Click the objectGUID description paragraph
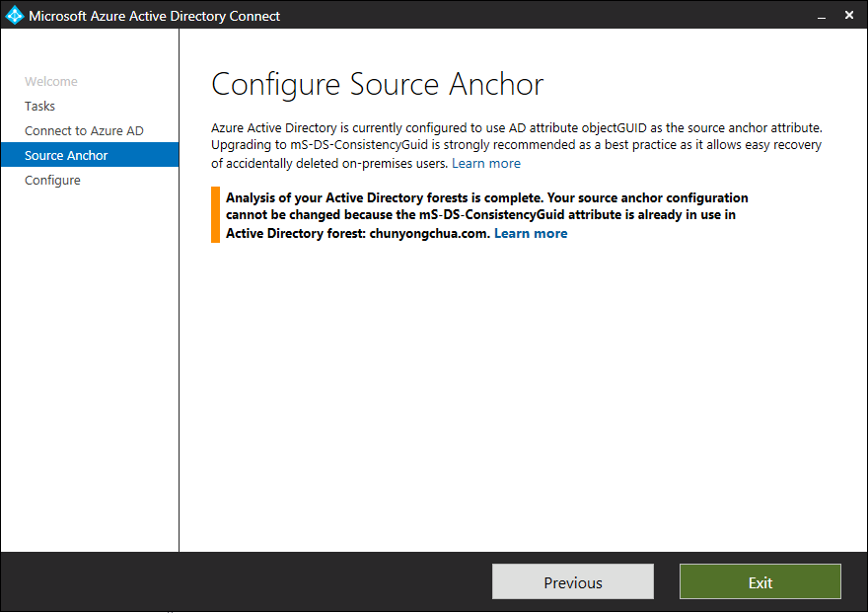Image resolution: width=868 pixels, height=613 pixels. [516, 145]
